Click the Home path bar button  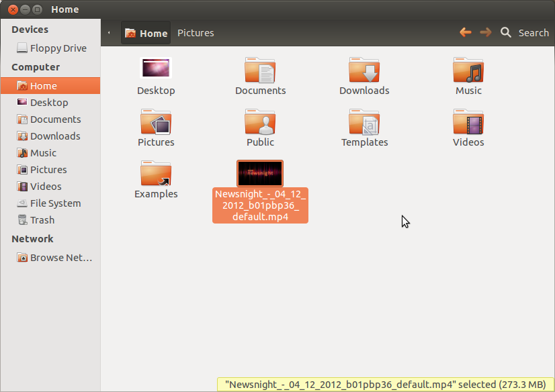pos(146,33)
